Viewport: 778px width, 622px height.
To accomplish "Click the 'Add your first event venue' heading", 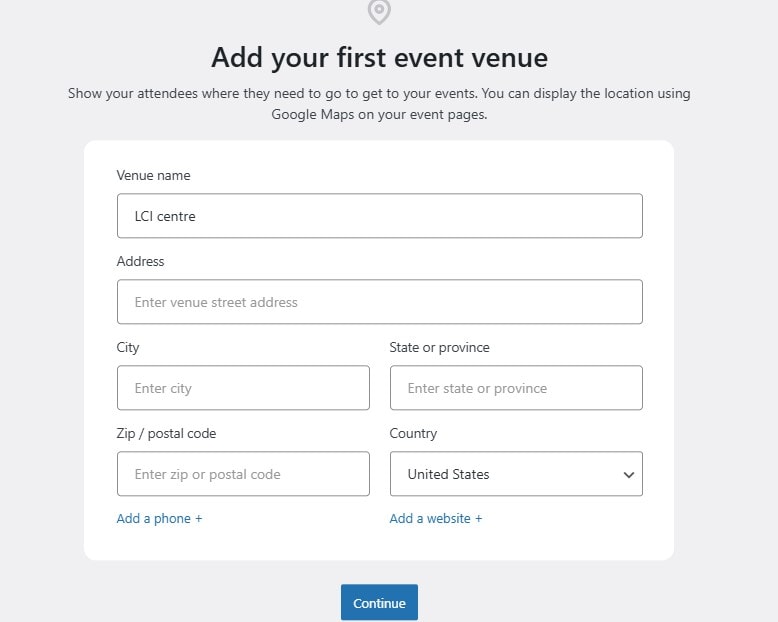I will pyautogui.click(x=380, y=58).
